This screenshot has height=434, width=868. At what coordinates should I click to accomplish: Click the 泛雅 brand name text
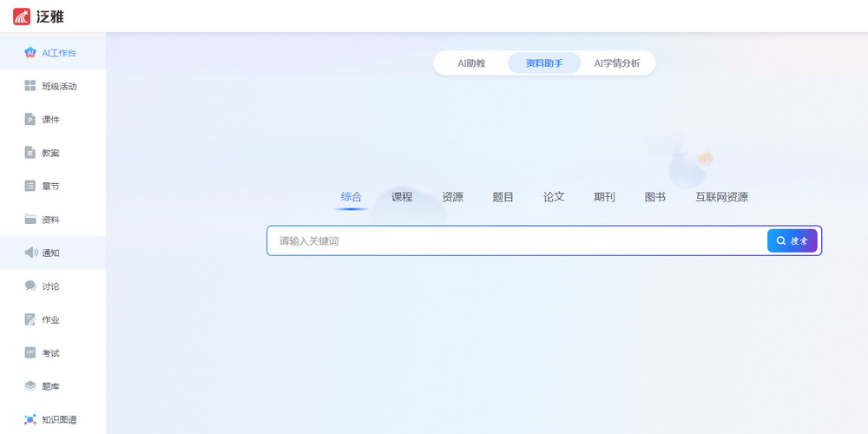[x=50, y=17]
